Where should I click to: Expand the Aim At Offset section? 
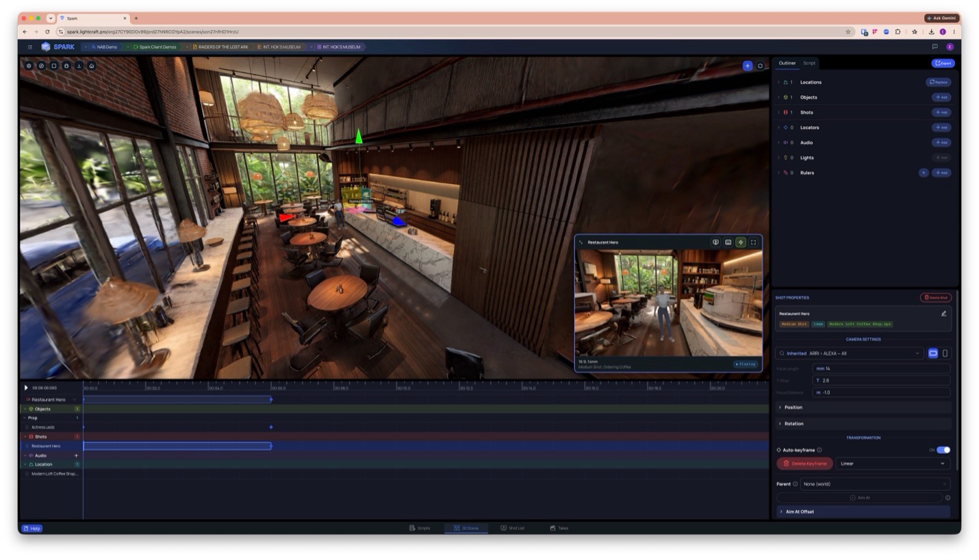[863, 511]
